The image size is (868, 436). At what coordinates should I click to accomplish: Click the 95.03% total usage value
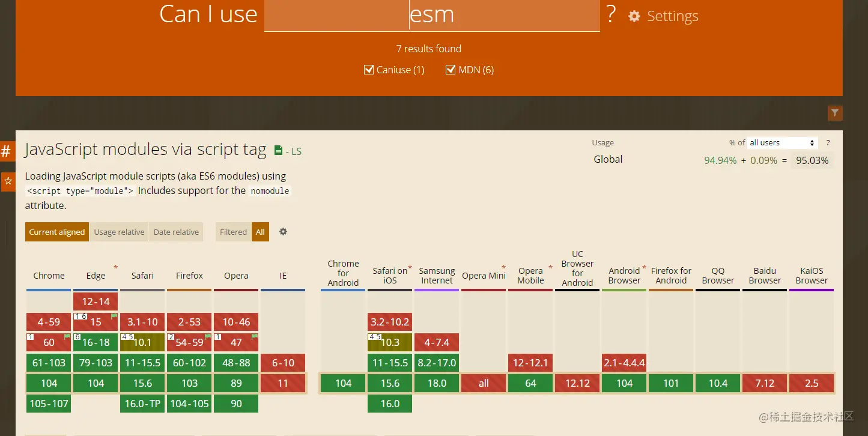click(812, 160)
